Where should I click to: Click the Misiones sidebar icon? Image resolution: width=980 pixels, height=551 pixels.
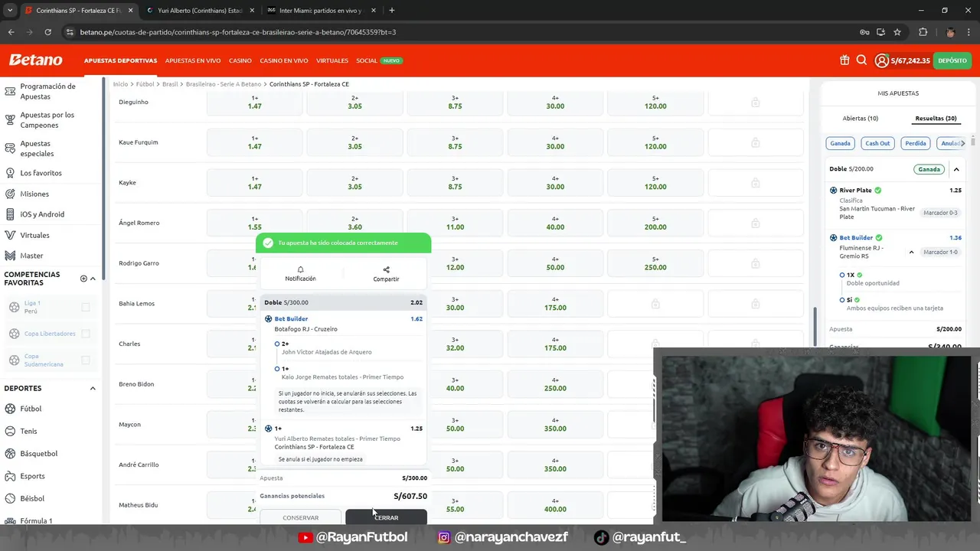(10, 194)
